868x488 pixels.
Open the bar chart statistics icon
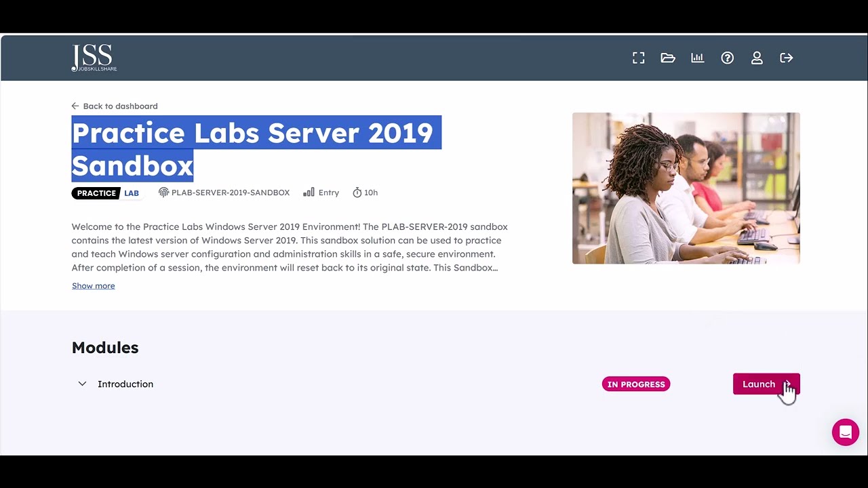coord(697,58)
